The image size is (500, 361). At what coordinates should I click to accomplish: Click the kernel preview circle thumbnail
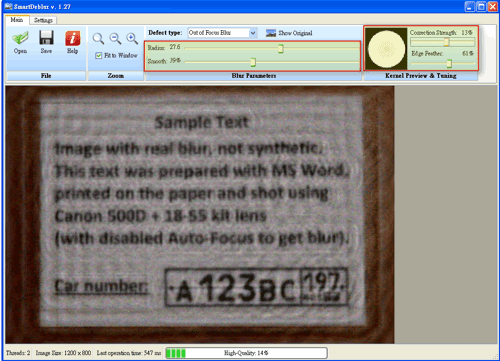[x=386, y=49]
